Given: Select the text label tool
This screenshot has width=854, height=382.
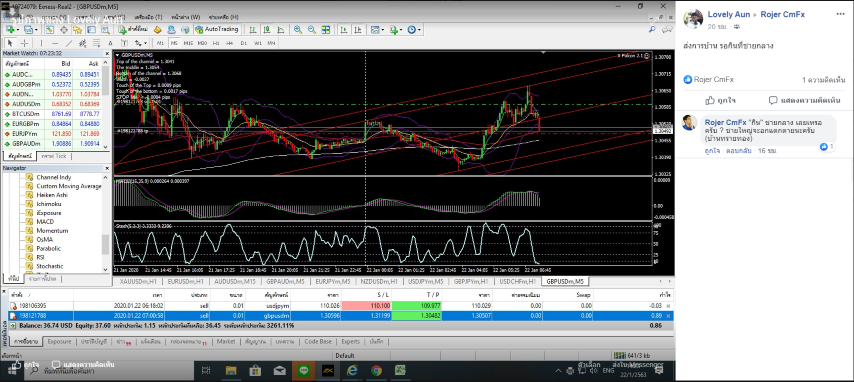Looking at the screenshot, I should 110,43.
